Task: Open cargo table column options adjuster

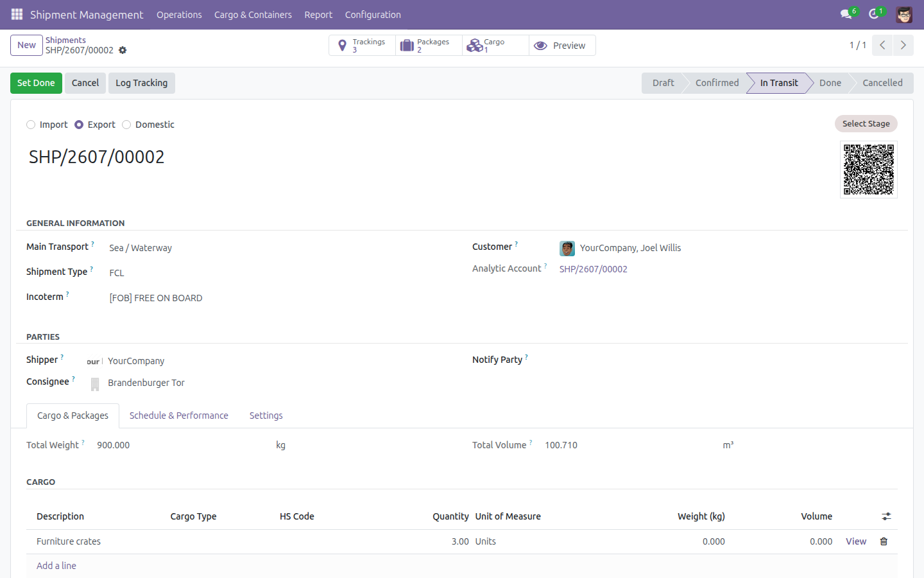Action: pos(886,516)
